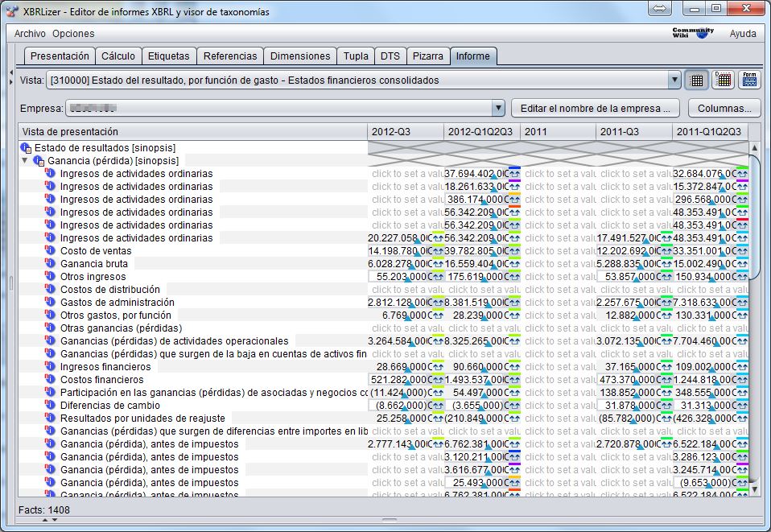Screen dimensions: 771x532
Task: Select the Costos financieros row label
Action: [x=101, y=380]
